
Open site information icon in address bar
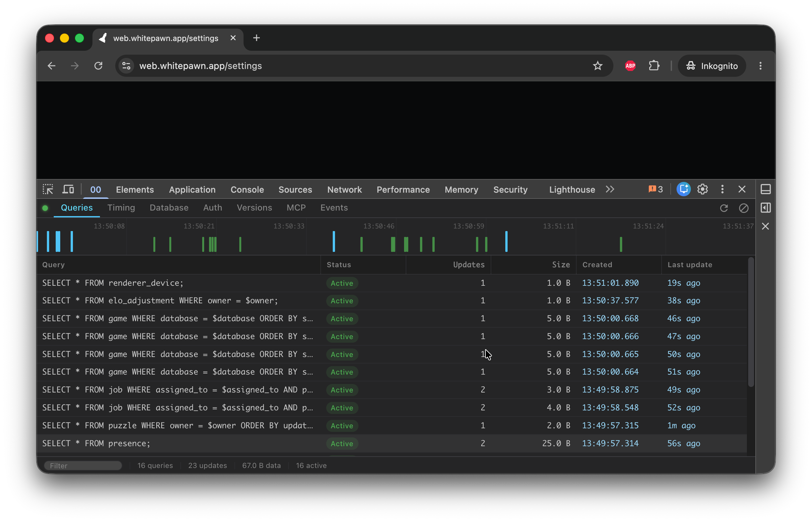[126, 66]
